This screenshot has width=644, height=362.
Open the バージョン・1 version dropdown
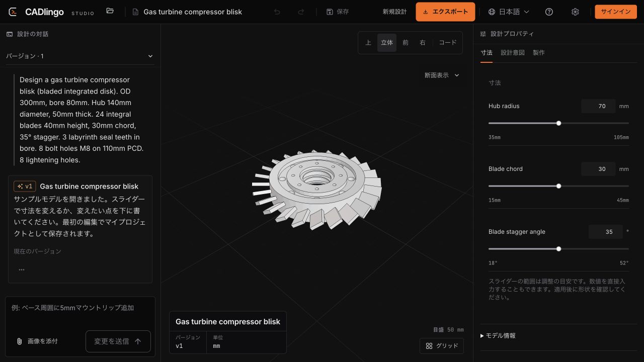[80, 56]
